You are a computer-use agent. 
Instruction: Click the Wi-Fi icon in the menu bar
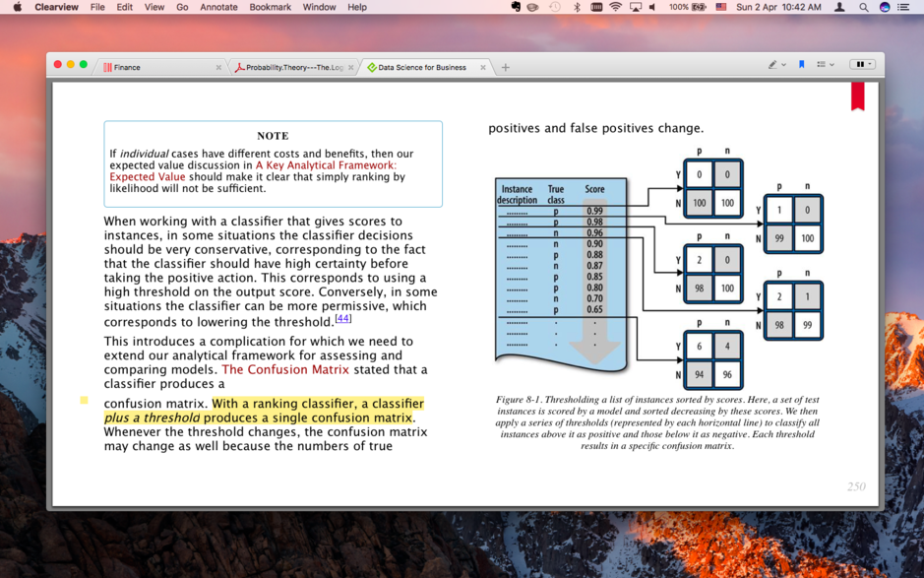point(613,8)
